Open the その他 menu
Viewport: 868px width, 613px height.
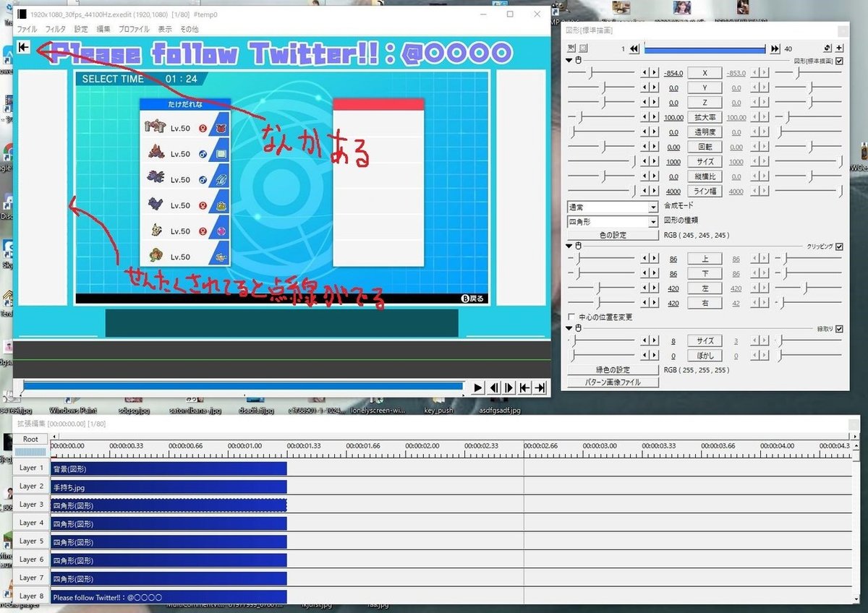coord(190,30)
